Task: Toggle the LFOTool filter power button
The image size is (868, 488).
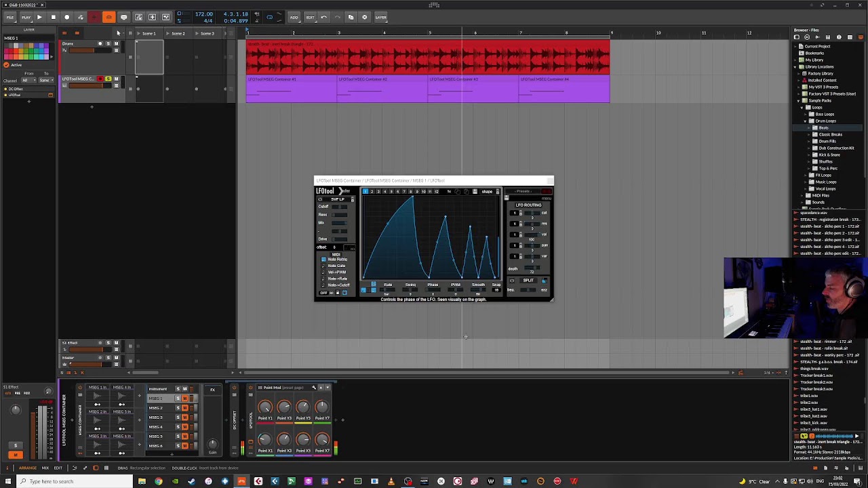Action: coord(320,199)
